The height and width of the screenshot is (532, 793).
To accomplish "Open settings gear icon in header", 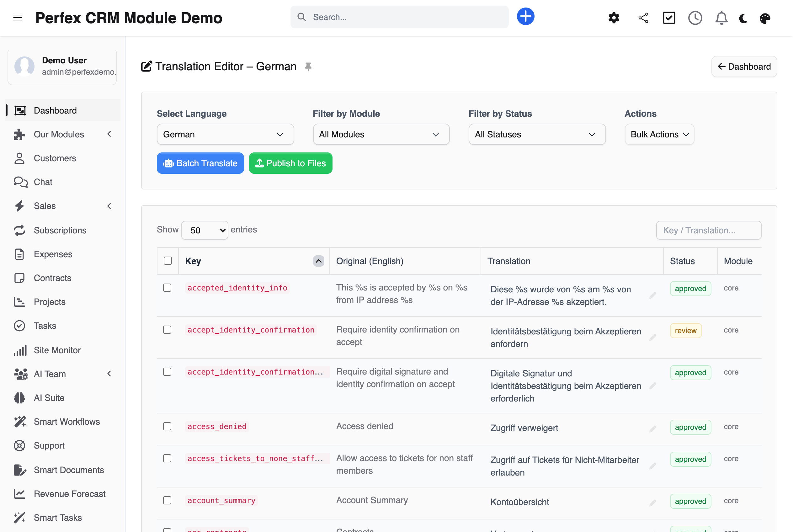I will [614, 18].
